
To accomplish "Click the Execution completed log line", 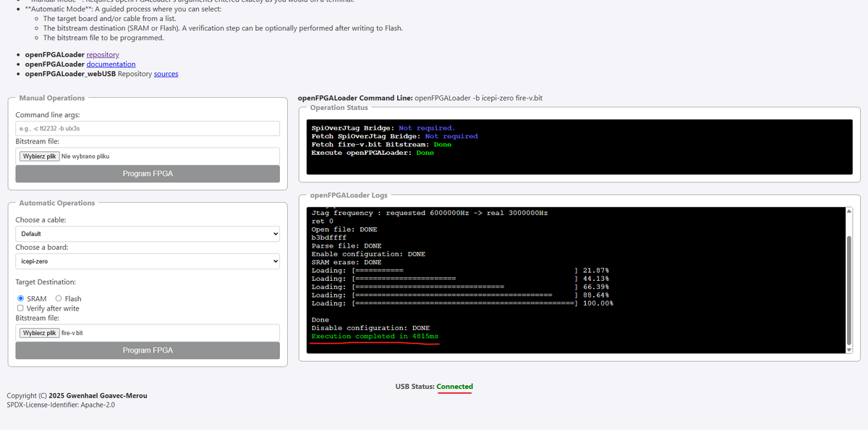I will (375, 337).
